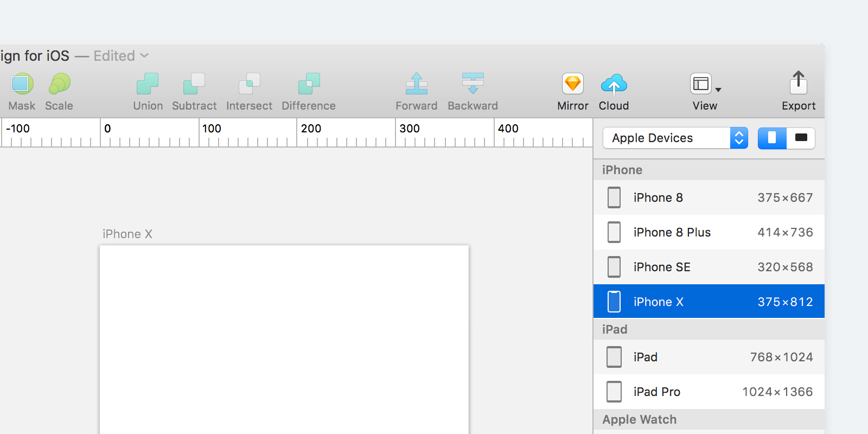Click the 375×812 dimensions text
Screen dimensions: 868x434
tap(785, 302)
